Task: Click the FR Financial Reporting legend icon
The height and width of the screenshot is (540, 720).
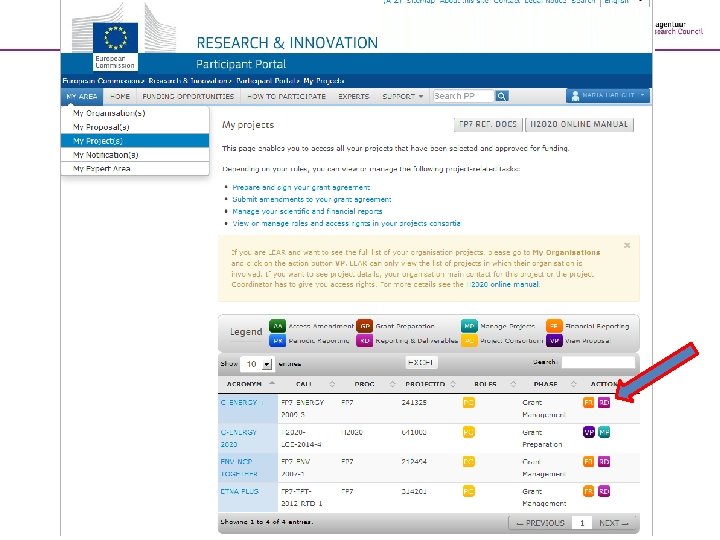Action: click(554, 326)
